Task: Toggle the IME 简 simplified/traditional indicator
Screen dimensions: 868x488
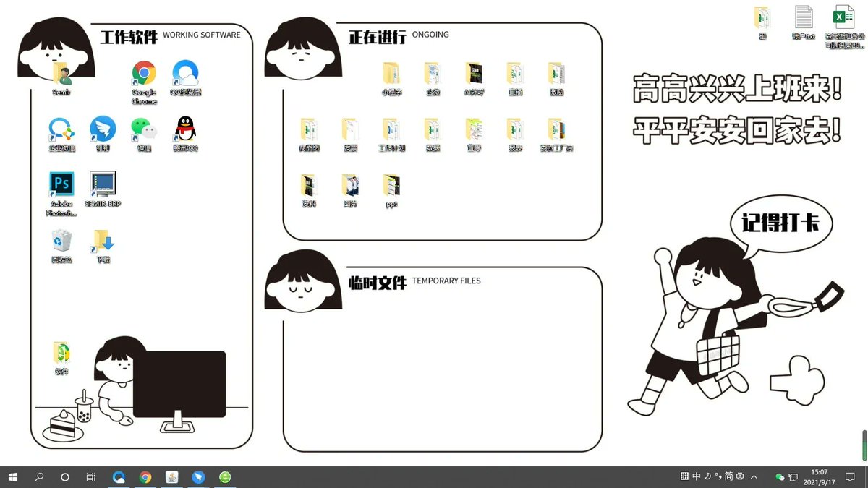Action: pyautogui.click(x=728, y=477)
